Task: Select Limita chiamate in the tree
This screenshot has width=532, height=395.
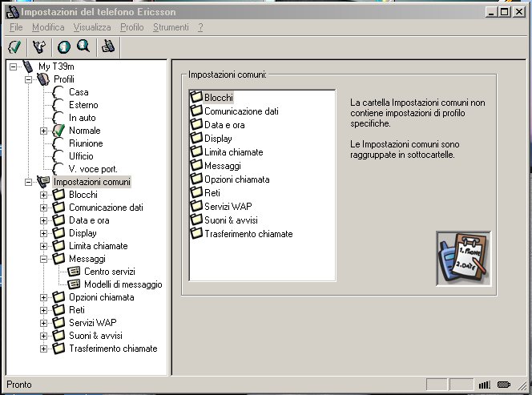Action: (99, 246)
